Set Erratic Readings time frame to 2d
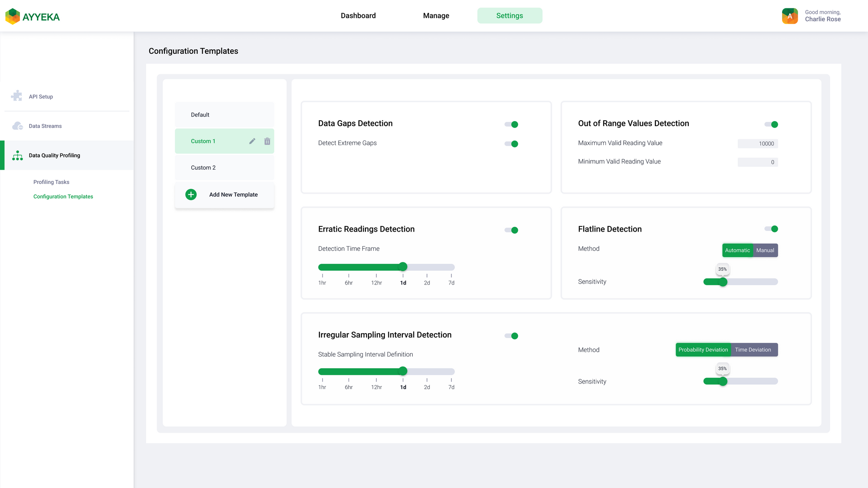Image resolution: width=868 pixels, height=488 pixels. [427, 267]
